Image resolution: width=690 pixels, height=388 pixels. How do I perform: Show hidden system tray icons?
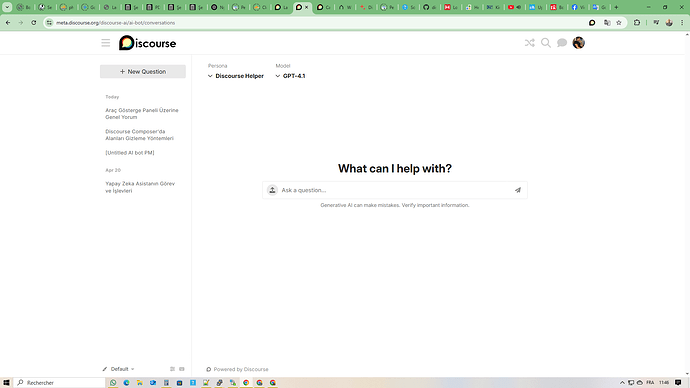point(622,383)
